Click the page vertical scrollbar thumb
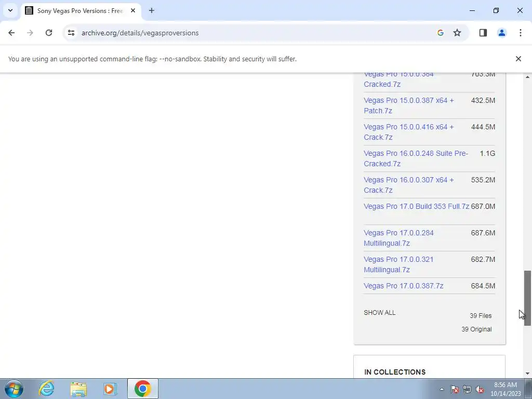532x399 pixels. click(x=527, y=298)
